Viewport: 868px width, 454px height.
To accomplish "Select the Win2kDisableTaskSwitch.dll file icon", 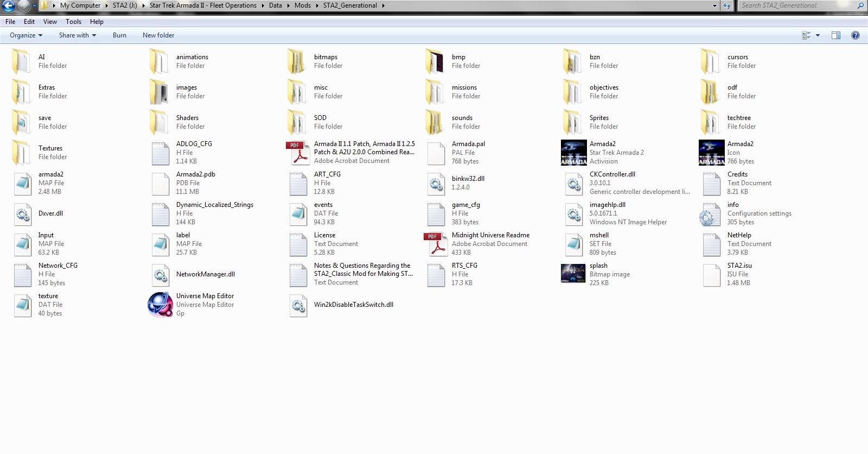I will (298, 305).
